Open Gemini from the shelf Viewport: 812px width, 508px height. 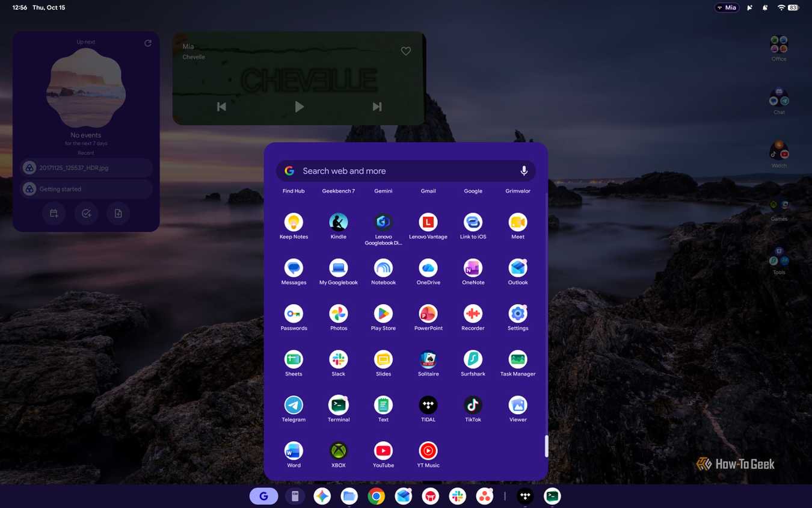(322, 497)
